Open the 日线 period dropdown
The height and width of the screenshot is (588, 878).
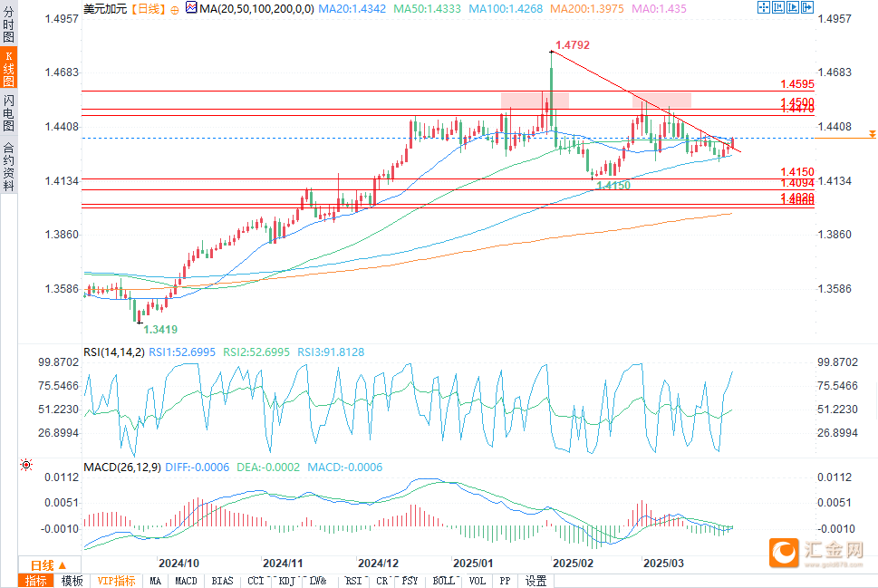[x=49, y=565]
